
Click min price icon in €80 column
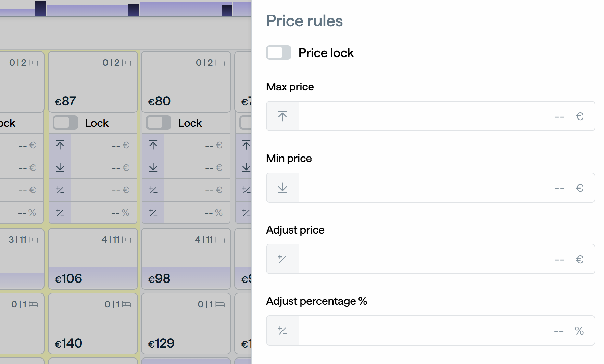153,167
